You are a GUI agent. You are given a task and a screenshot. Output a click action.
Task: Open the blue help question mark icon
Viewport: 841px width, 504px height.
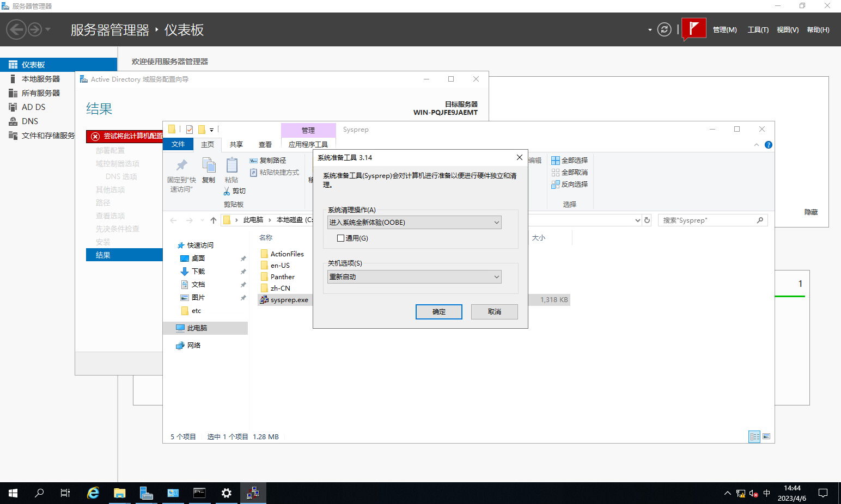click(768, 145)
